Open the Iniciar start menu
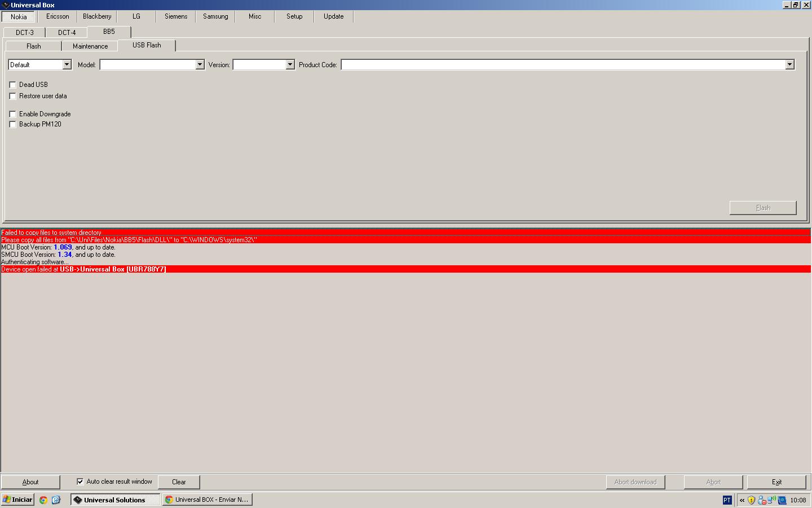This screenshot has width=812, height=508. click(17, 500)
